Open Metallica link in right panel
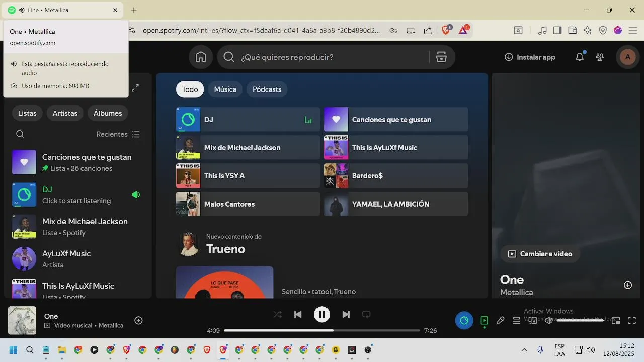The height and width of the screenshot is (362, 644). 516,292
